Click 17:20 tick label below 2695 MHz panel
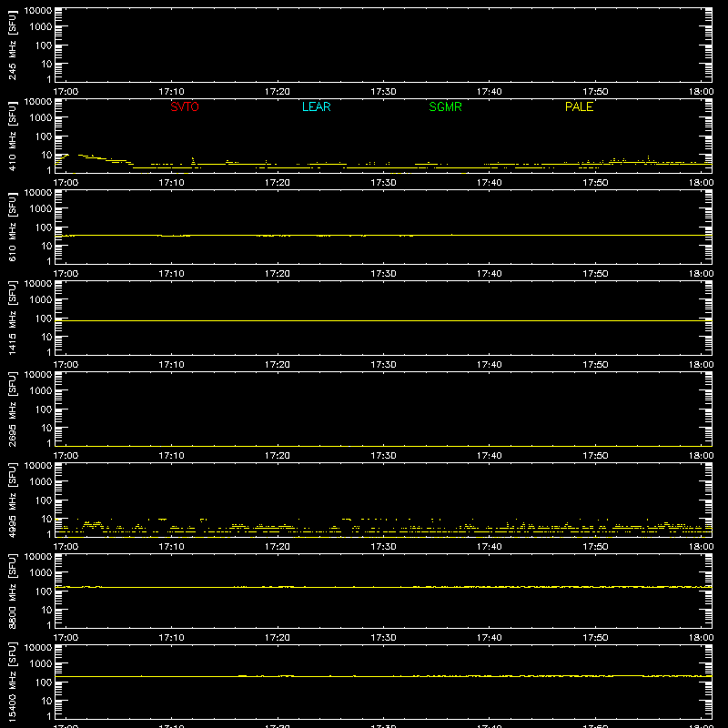This screenshot has width=728, height=728. pos(278,456)
